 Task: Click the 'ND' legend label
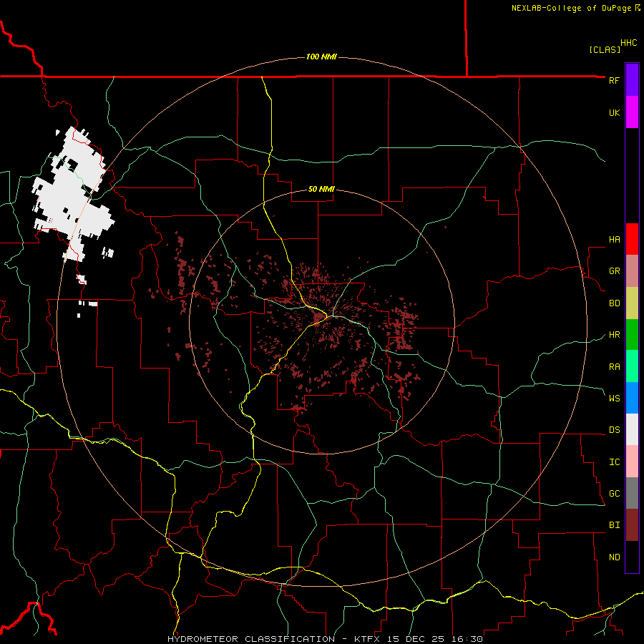(x=614, y=557)
